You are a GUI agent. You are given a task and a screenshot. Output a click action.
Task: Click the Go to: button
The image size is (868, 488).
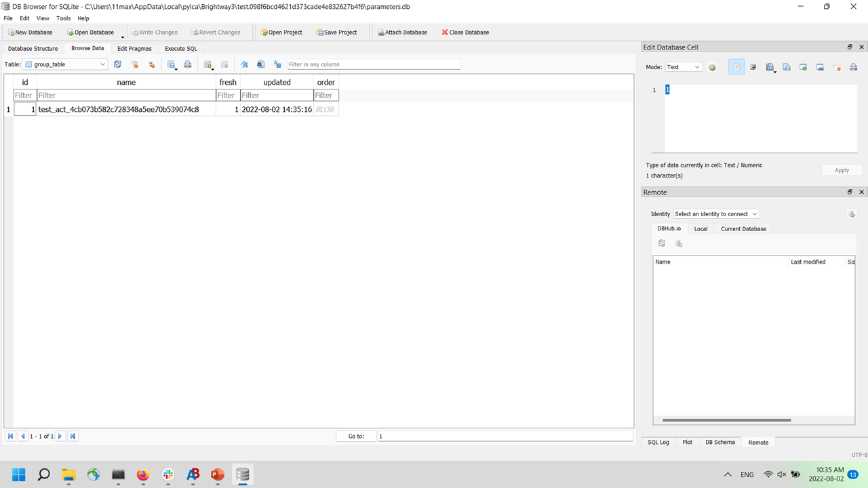coord(356,436)
